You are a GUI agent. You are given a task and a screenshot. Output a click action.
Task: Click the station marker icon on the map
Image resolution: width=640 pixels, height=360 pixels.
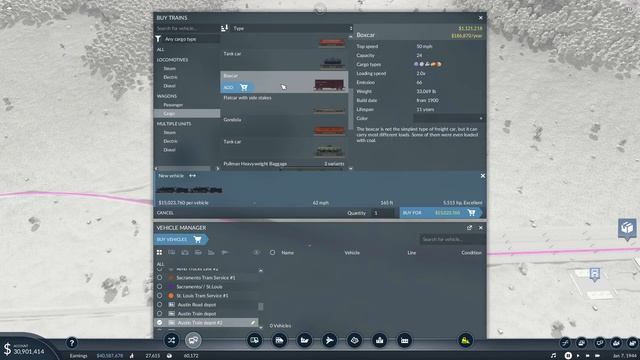(595, 274)
